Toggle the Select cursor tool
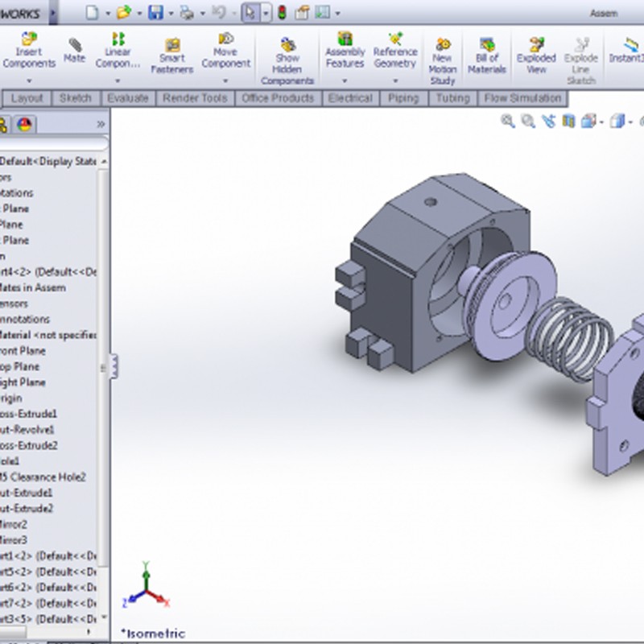The width and height of the screenshot is (644, 644). click(250, 12)
